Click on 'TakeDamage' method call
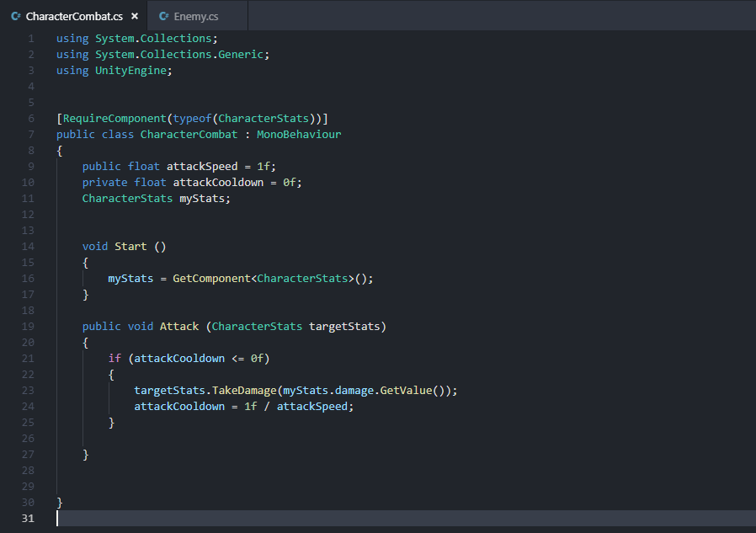 (244, 390)
